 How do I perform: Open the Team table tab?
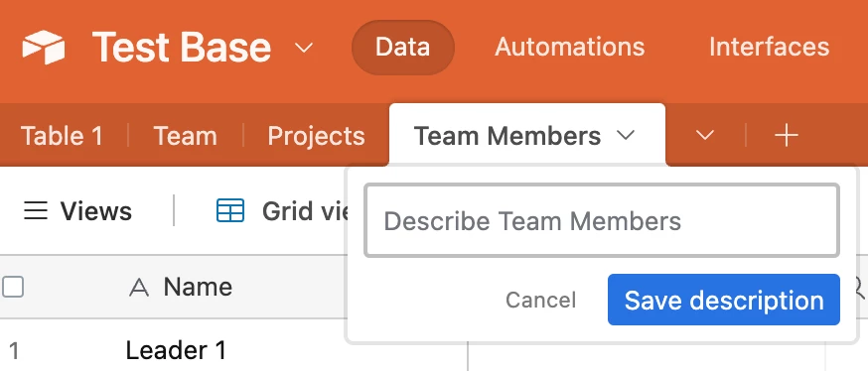pyautogui.click(x=185, y=136)
